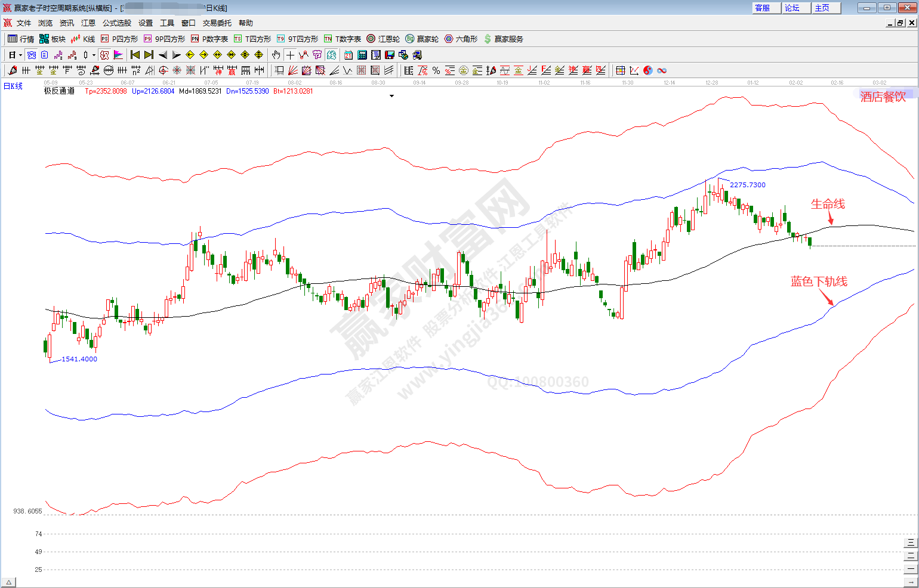Open the 公式选股 menu

tap(117, 23)
